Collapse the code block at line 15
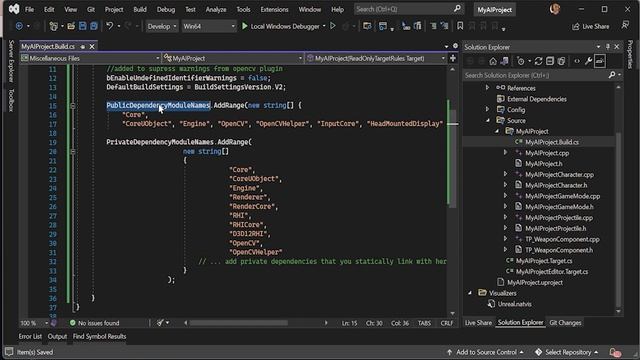640x360 pixels. pyautogui.click(x=73, y=106)
